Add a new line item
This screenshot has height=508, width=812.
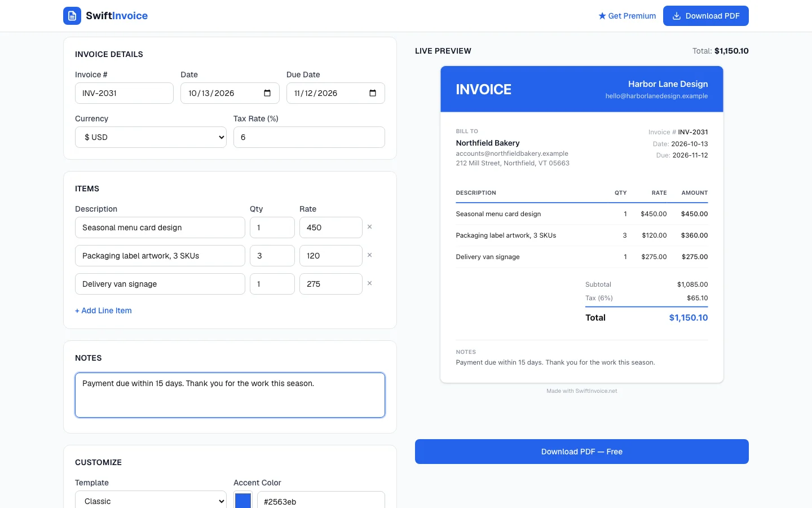click(103, 310)
